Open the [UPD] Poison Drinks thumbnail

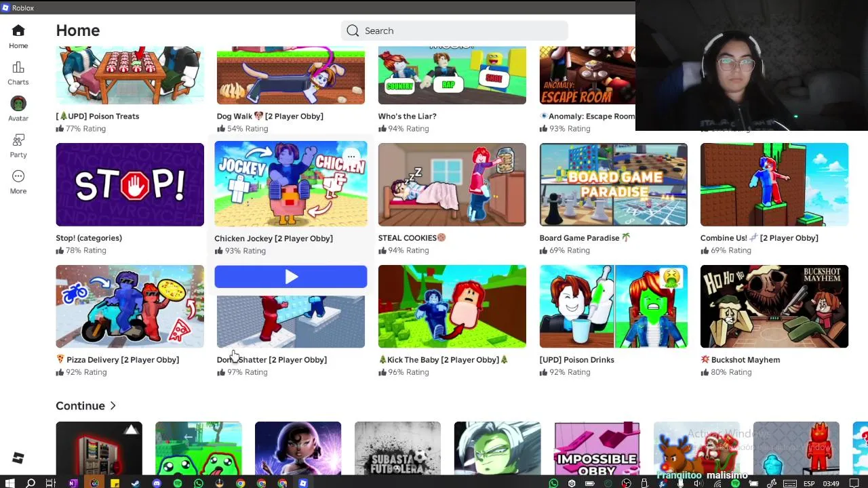(613, 306)
